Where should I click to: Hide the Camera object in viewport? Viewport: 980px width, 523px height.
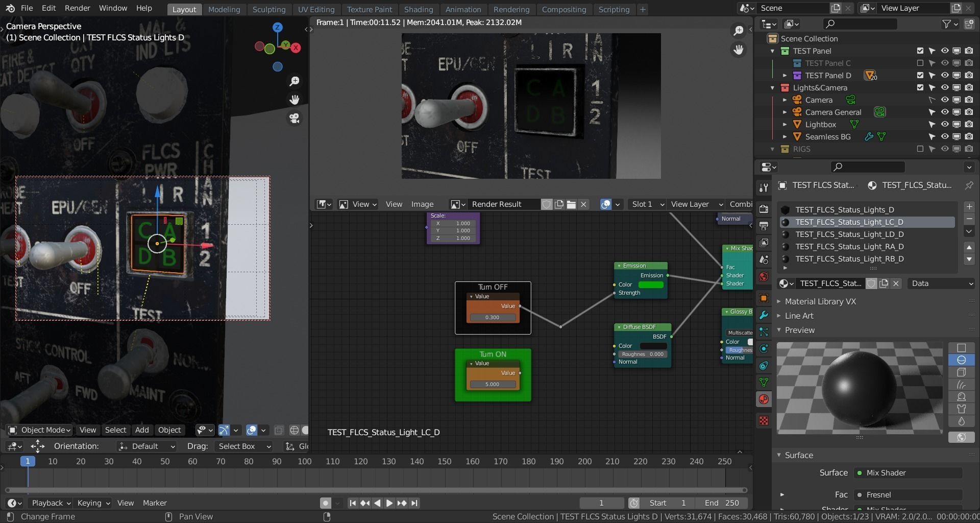pyautogui.click(x=944, y=100)
